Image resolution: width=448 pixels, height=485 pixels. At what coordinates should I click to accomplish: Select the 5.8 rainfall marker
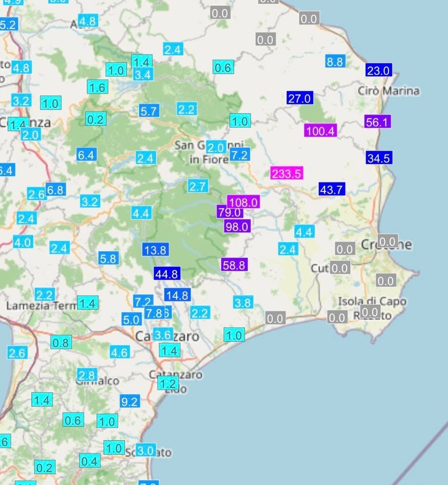click(108, 258)
